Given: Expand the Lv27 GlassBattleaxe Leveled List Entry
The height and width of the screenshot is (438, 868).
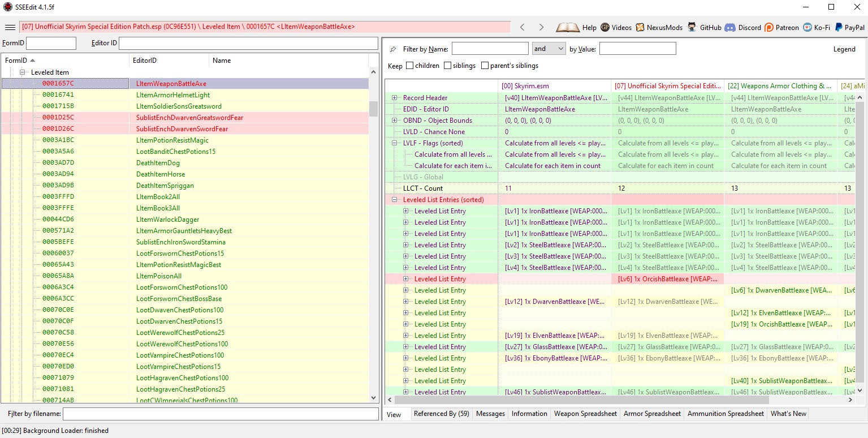Looking at the screenshot, I should tap(406, 347).
